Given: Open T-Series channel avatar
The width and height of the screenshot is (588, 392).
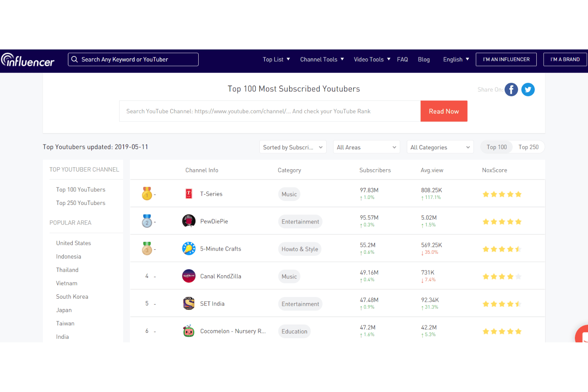Looking at the screenshot, I should [189, 194].
